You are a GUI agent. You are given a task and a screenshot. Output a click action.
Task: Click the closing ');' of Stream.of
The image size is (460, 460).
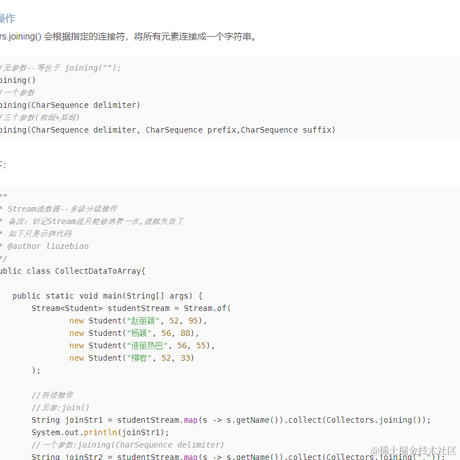pyautogui.click(x=36, y=370)
